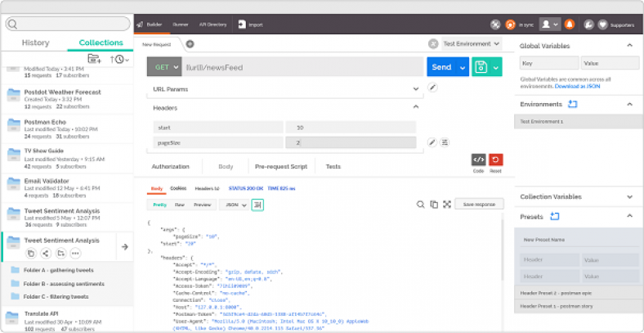Click the search magnifier icon in sidebar

[x=13, y=24]
